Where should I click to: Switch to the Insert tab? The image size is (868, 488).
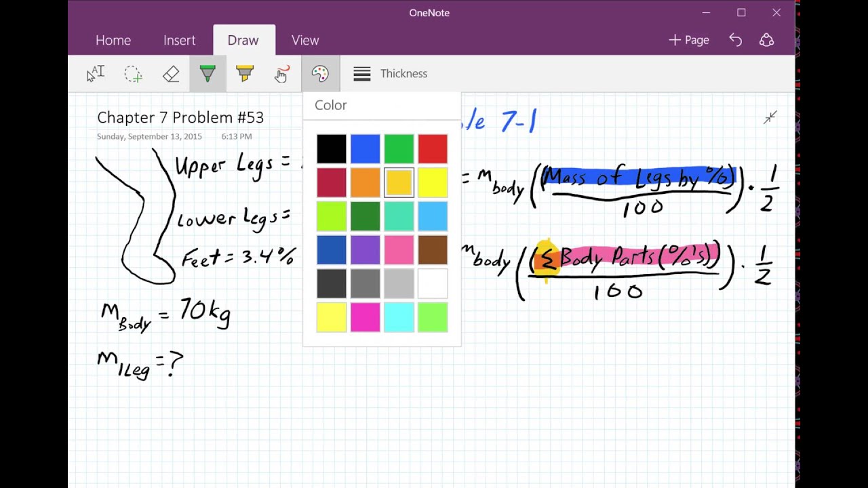[x=180, y=40]
